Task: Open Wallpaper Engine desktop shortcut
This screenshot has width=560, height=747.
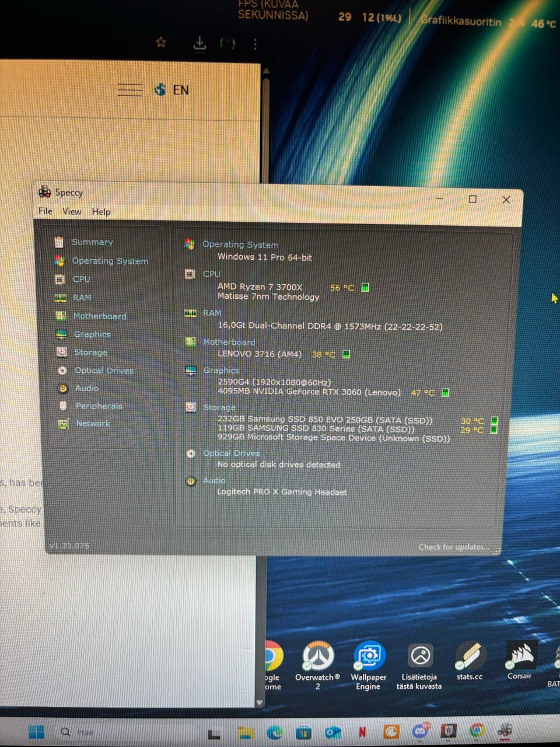Action: tap(369, 665)
